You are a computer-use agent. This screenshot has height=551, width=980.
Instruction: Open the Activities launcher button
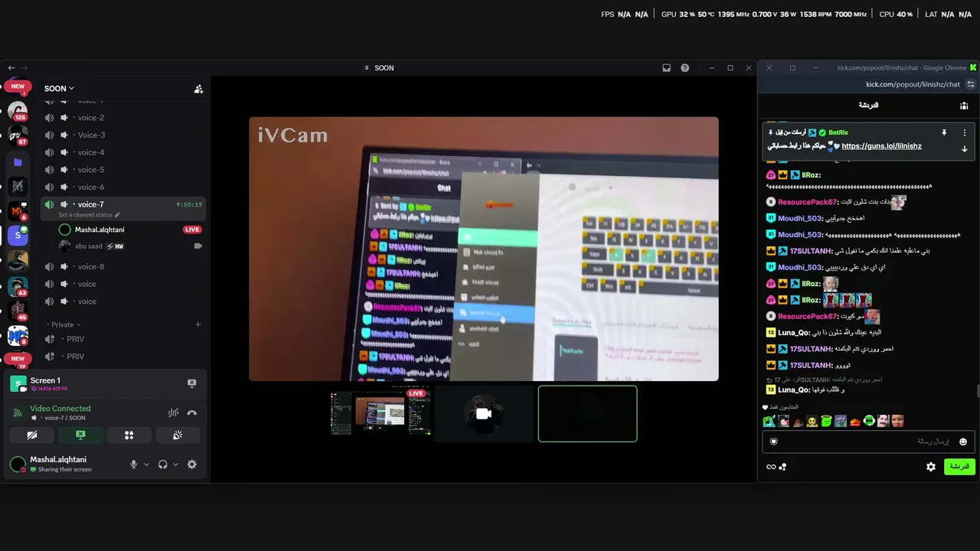pos(129,435)
